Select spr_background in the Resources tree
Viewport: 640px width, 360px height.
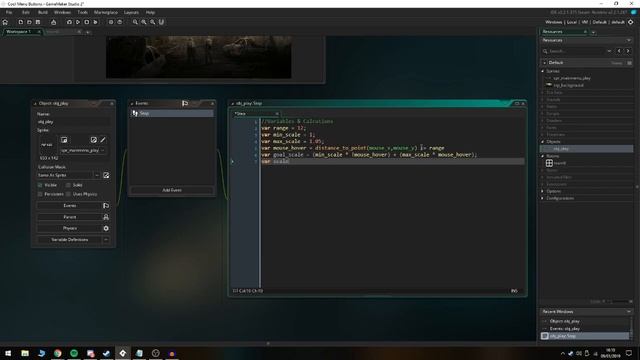click(x=569, y=85)
